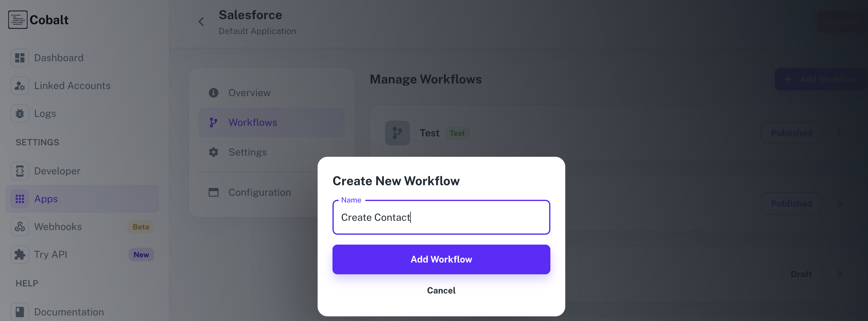The image size is (868, 321).
Task: Click the back arrow next to Salesforce
Action: point(201,22)
